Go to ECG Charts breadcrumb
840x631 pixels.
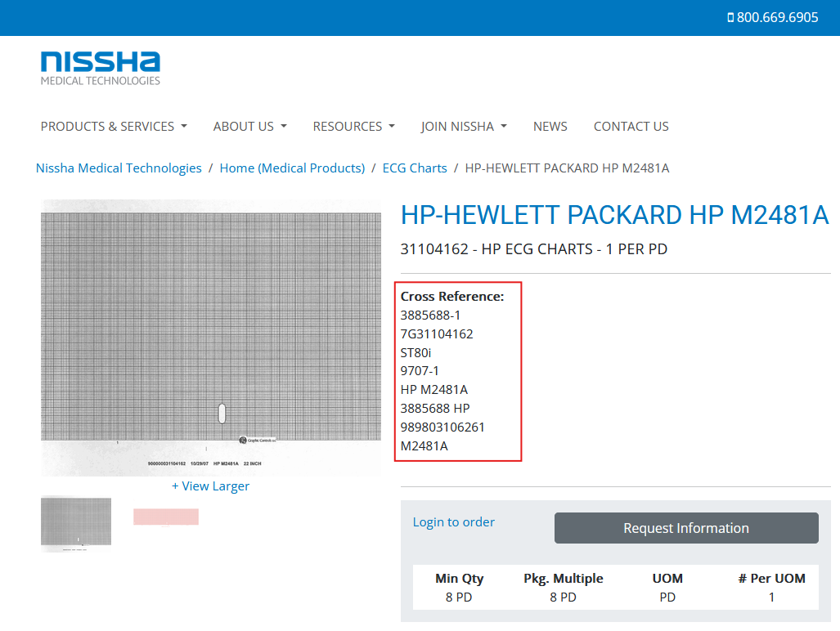pos(415,168)
